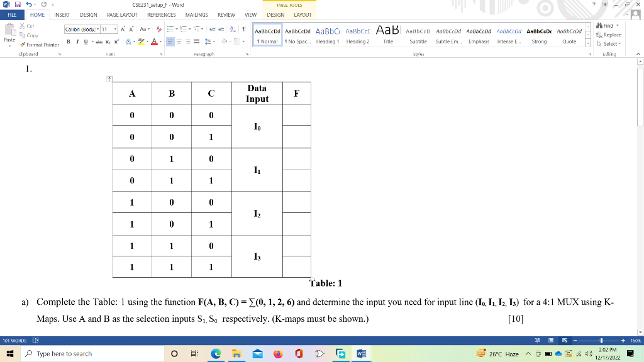This screenshot has height=362, width=644.
Task: Zoom out using the minus icon
Action: point(575,340)
